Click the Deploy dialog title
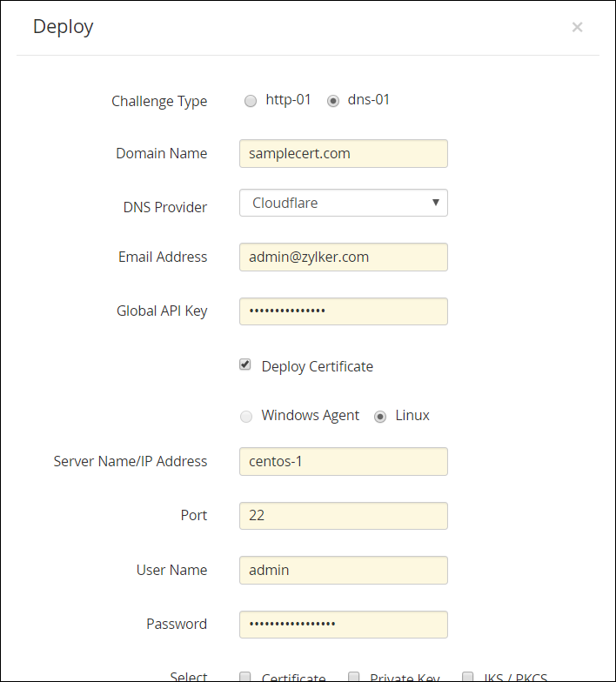 pos(63,26)
